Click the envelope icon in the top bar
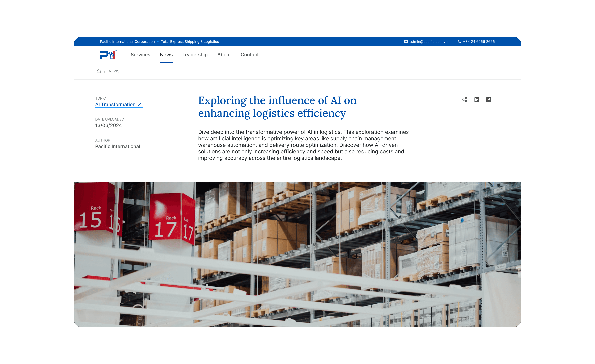The width and height of the screenshot is (595, 364). click(x=406, y=42)
